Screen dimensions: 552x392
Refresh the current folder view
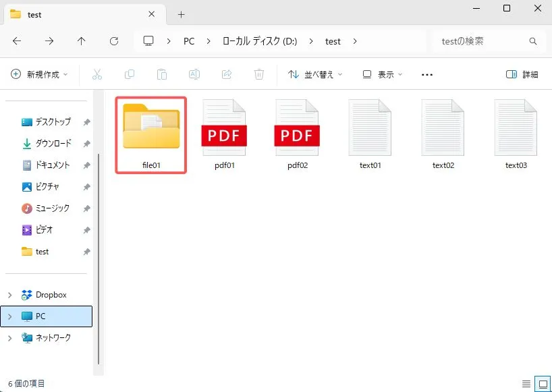coord(114,41)
